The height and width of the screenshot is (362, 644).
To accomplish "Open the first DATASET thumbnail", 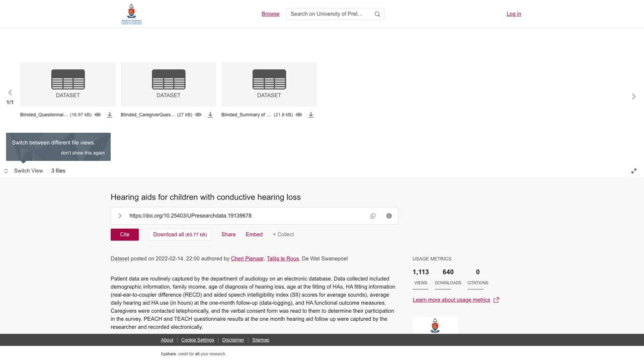I will point(68,84).
